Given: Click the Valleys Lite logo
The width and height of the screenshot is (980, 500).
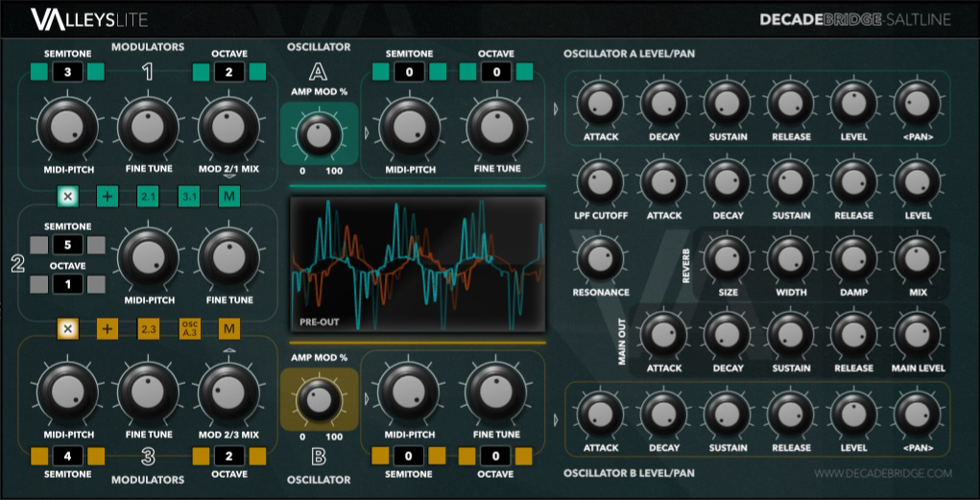Looking at the screenshot, I should [x=87, y=18].
